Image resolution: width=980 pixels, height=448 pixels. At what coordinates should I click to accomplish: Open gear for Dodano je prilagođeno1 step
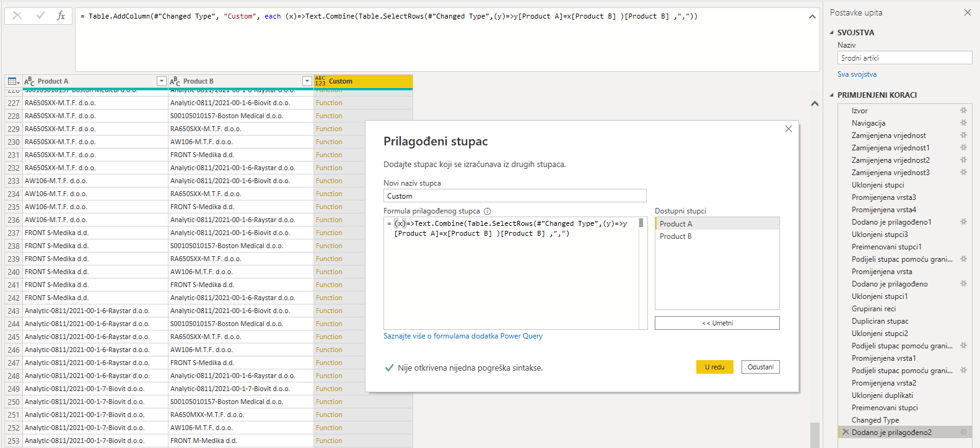click(963, 222)
